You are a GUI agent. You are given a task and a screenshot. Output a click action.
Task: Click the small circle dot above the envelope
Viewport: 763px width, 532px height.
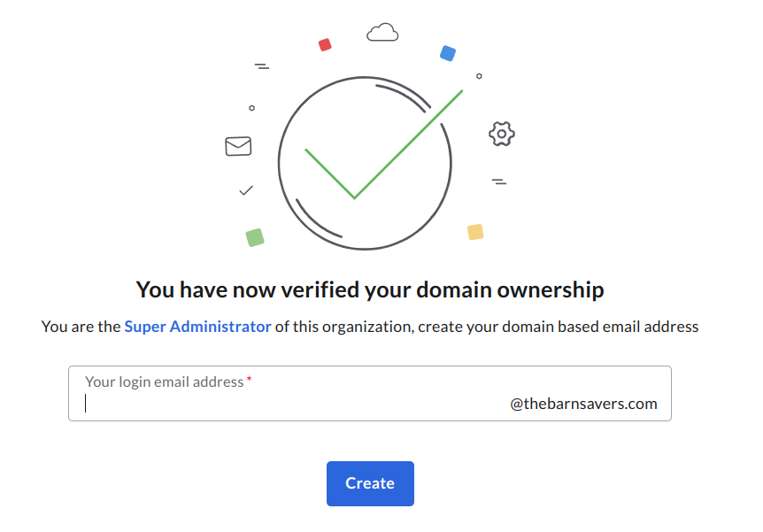251,108
